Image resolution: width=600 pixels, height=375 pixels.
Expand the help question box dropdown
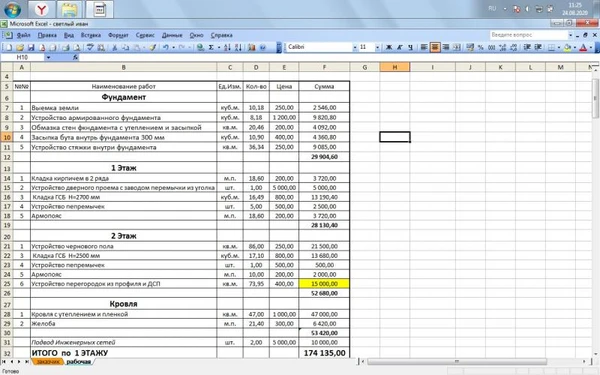[x=570, y=35]
